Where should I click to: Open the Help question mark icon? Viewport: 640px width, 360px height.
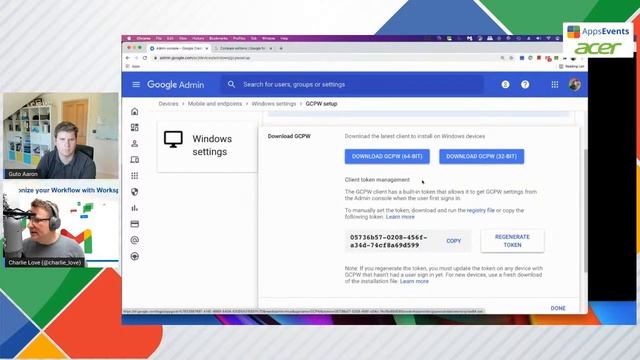(x=525, y=84)
